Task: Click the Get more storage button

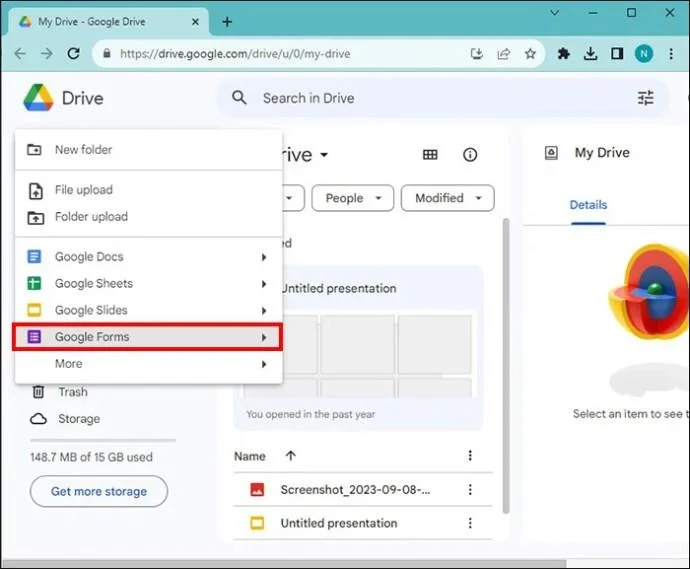Action: [98, 491]
